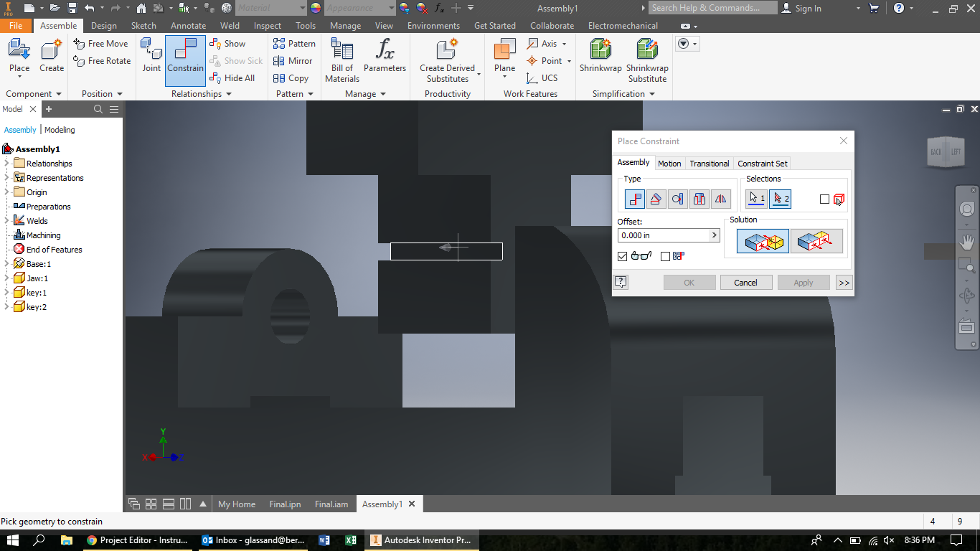Select the Symmetry constraint type icon
980x551 pixels.
point(720,199)
